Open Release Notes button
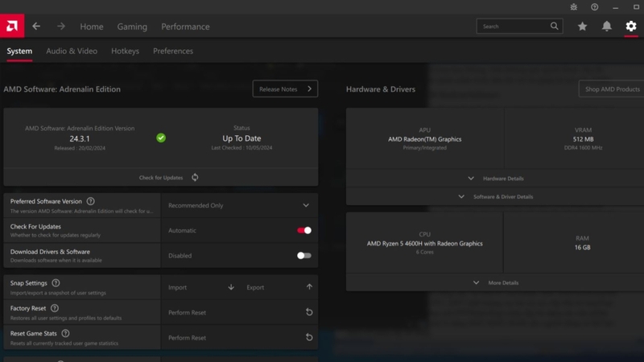This screenshot has width=644, height=362. tap(285, 88)
